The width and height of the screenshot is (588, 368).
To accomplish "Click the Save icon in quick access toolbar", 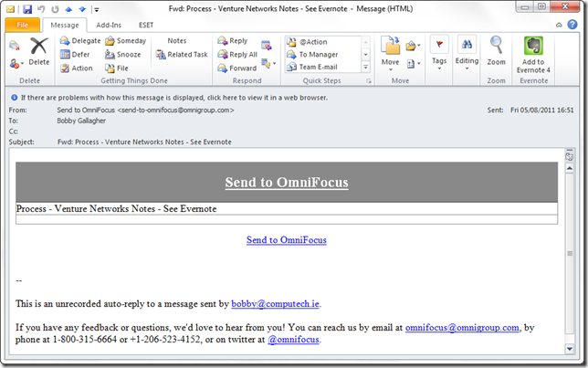I will [x=27, y=9].
